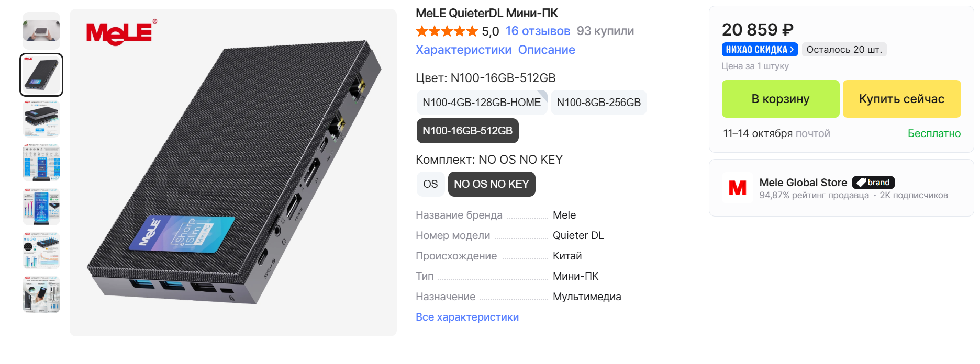Show the selected mini-PC angled view thumbnail
Image resolution: width=980 pixels, height=364 pixels.
click(x=41, y=75)
